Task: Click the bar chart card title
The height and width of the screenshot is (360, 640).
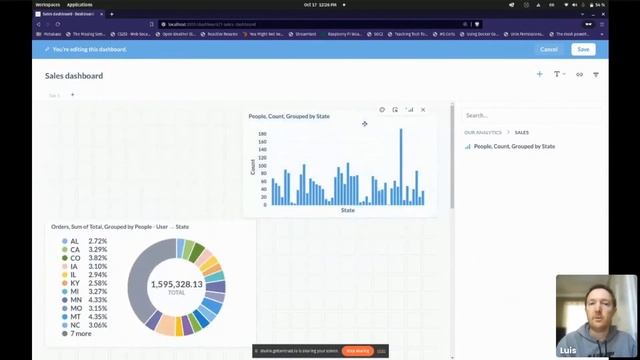Action: (x=289, y=116)
